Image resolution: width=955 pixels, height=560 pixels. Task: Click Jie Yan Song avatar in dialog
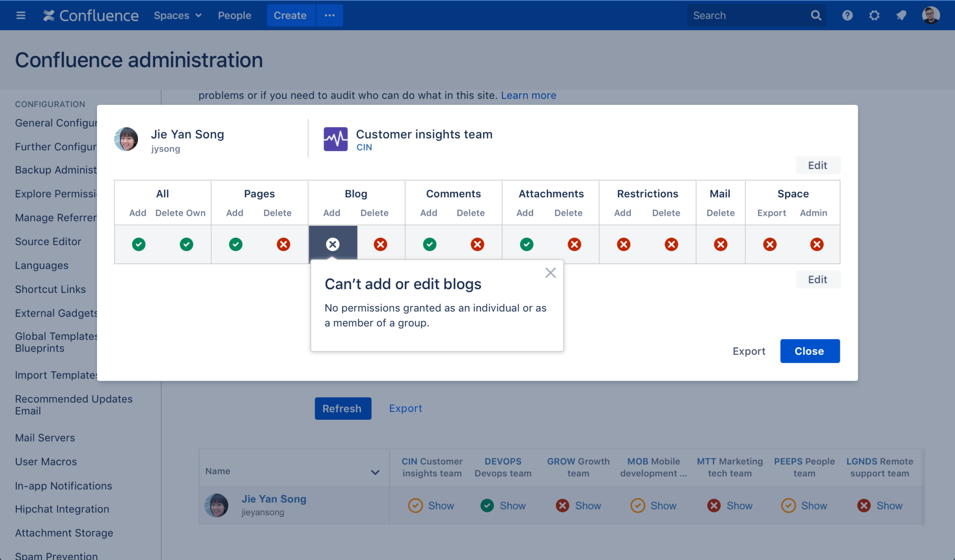point(126,139)
